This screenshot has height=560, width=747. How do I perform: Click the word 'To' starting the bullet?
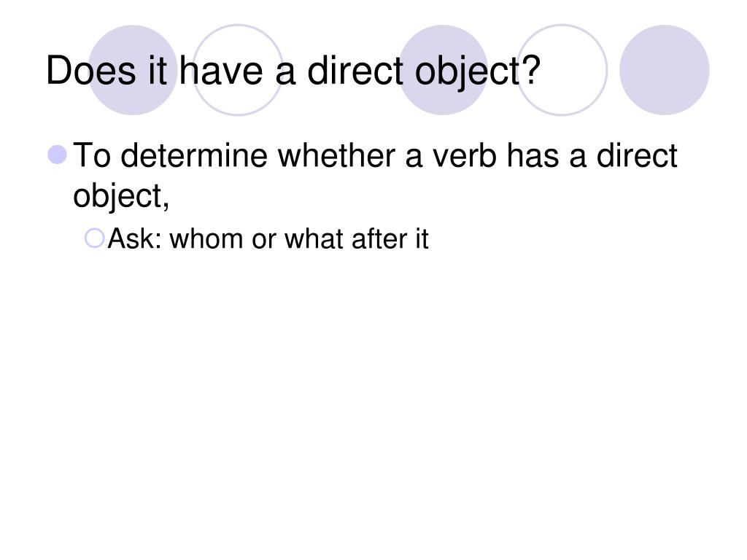click(92, 156)
